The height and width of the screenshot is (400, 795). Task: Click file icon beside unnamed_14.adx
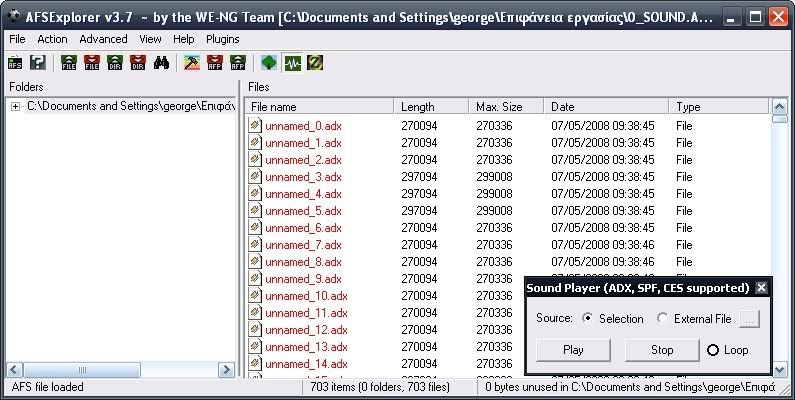coord(255,363)
